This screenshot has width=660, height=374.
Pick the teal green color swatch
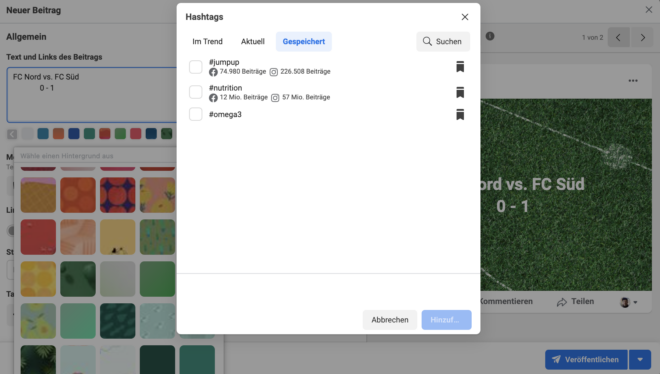(89, 134)
